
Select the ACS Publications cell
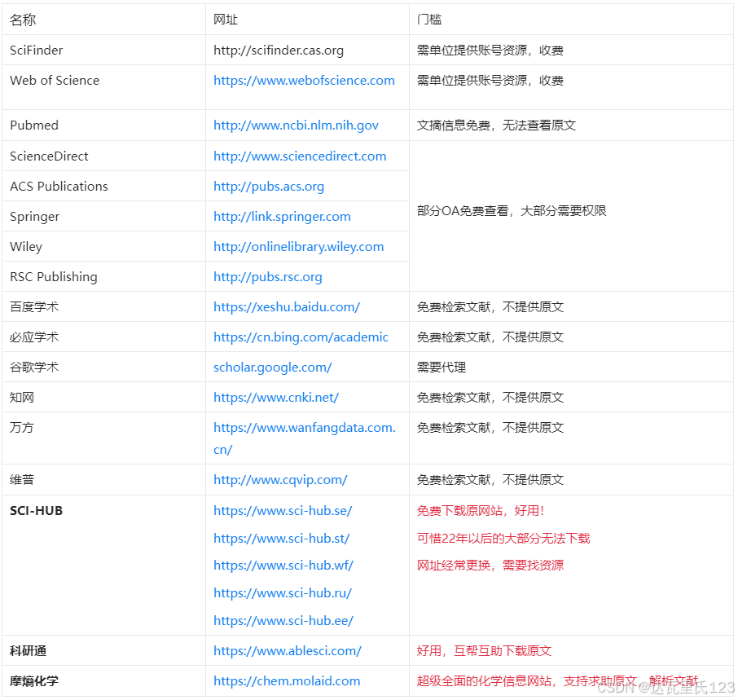(103, 186)
